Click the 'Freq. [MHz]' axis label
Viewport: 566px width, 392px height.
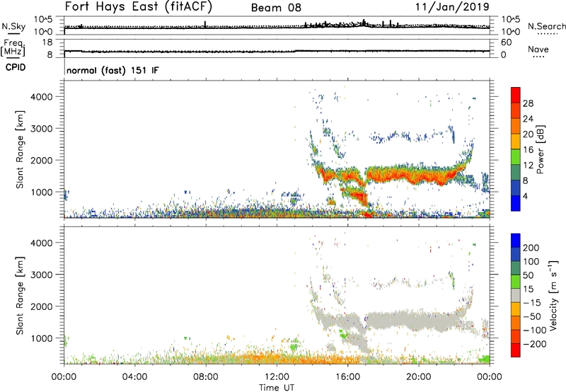pos(13,48)
